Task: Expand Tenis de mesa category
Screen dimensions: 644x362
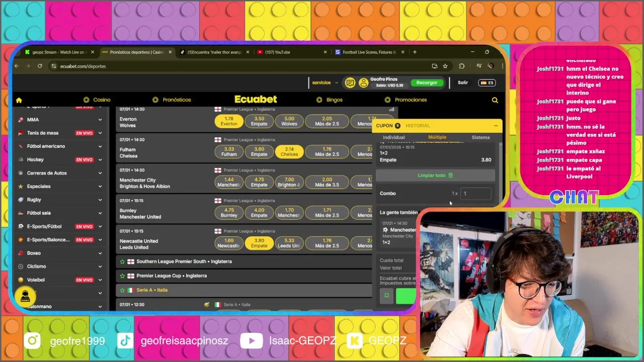Action: click(x=100, y=133)
